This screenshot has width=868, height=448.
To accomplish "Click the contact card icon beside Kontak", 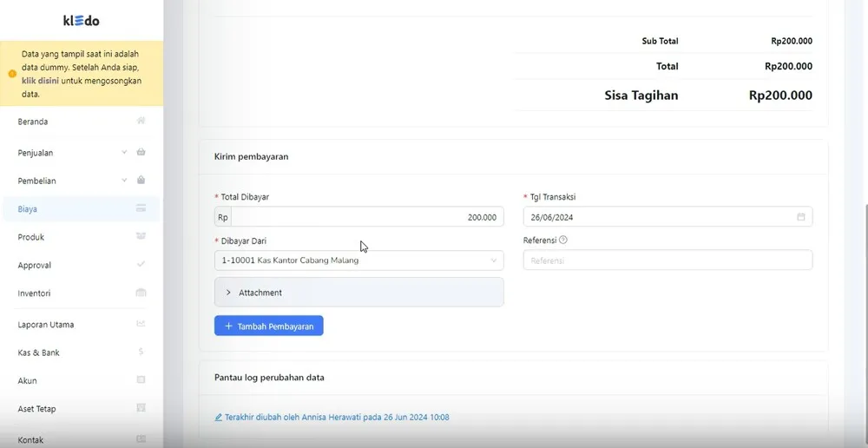I will point(141,439).
